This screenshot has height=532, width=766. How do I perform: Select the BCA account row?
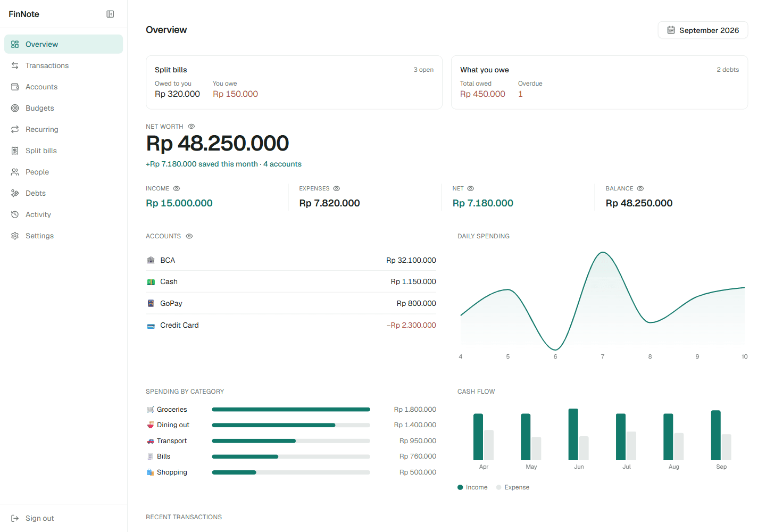tap(291, 260)
